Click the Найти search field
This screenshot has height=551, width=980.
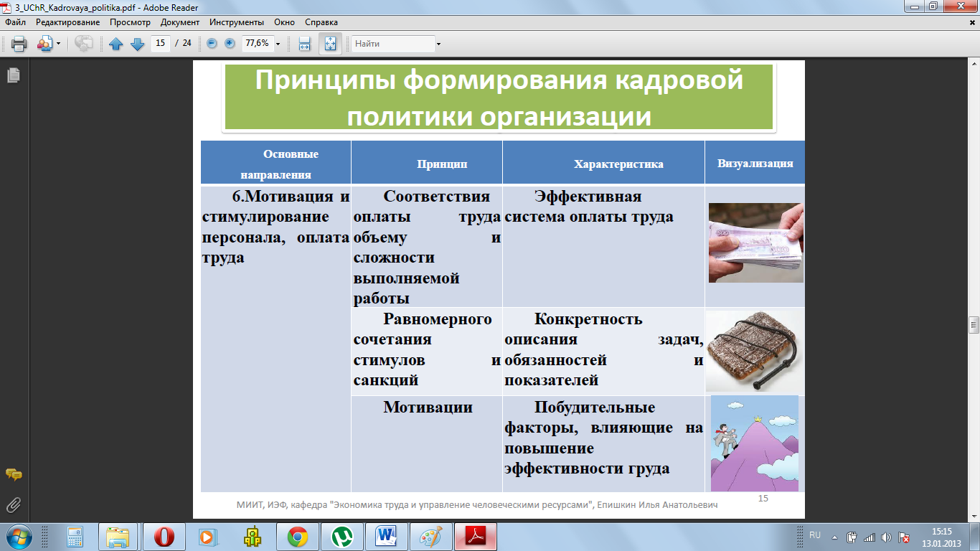393,44
